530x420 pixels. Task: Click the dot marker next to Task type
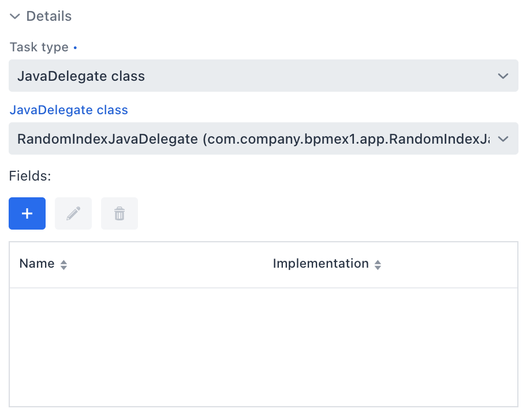click(x=74, y=47)
